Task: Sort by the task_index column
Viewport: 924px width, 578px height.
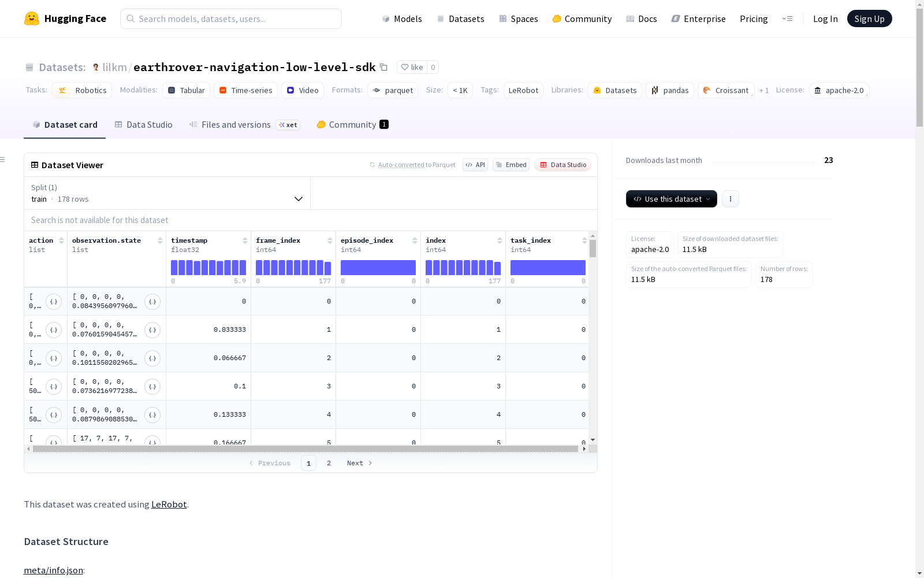Action: pyautogui.click(x=584, y=240)
